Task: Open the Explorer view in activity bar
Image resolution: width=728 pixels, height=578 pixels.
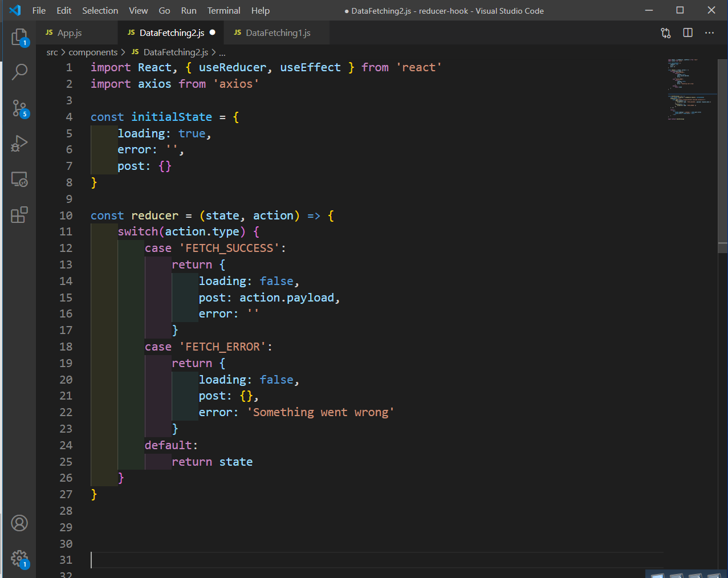Action: click(x=19, y=38)
